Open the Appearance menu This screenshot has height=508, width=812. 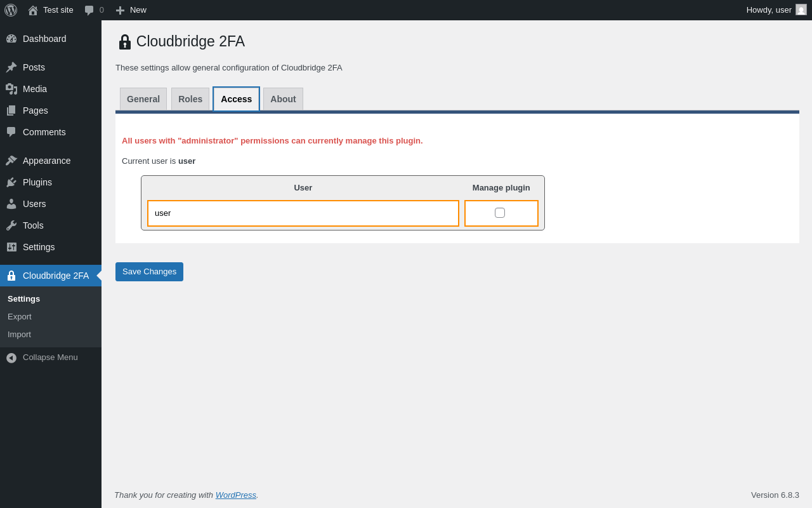(51, 161)
